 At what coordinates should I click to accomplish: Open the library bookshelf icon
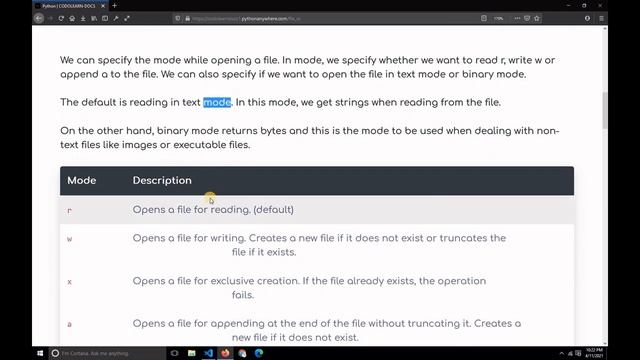click(94, 18)
